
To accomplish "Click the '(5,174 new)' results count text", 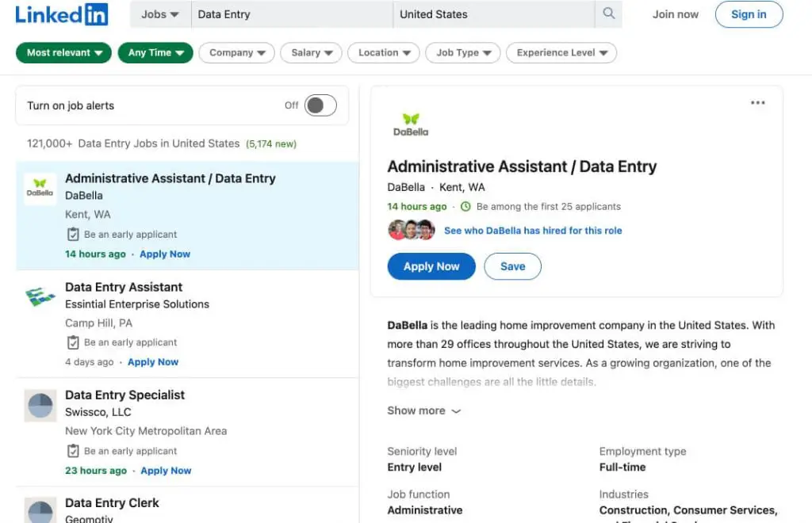I will (x=271, y=143).
